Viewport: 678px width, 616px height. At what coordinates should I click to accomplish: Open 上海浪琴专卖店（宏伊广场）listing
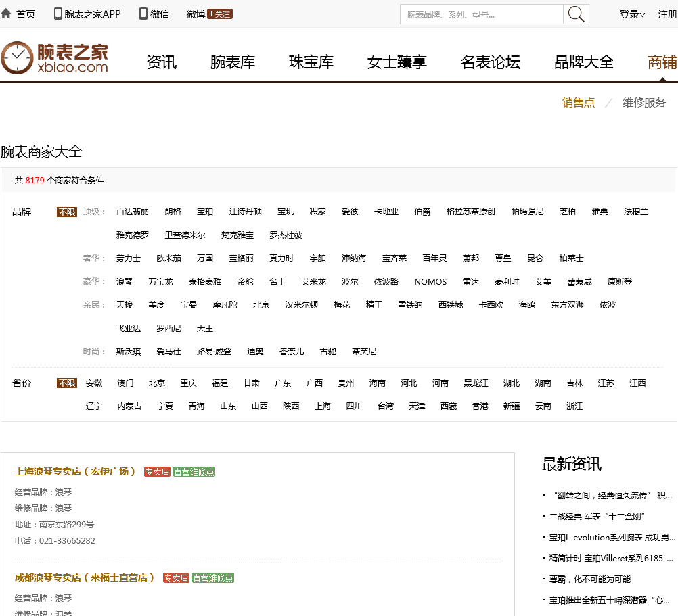click(75, 472)
